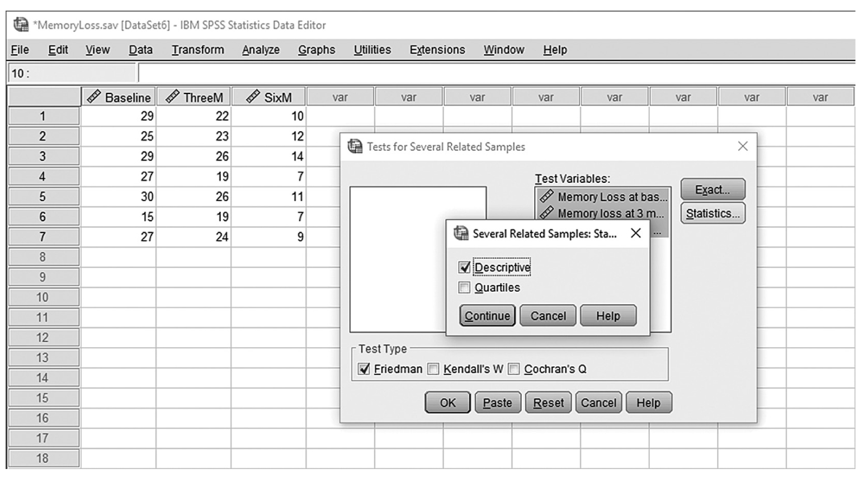Select 'Memory loss at 3 m...' variable
The height and width of the screenshot is (483, 868).
click(x=603, y=213)
